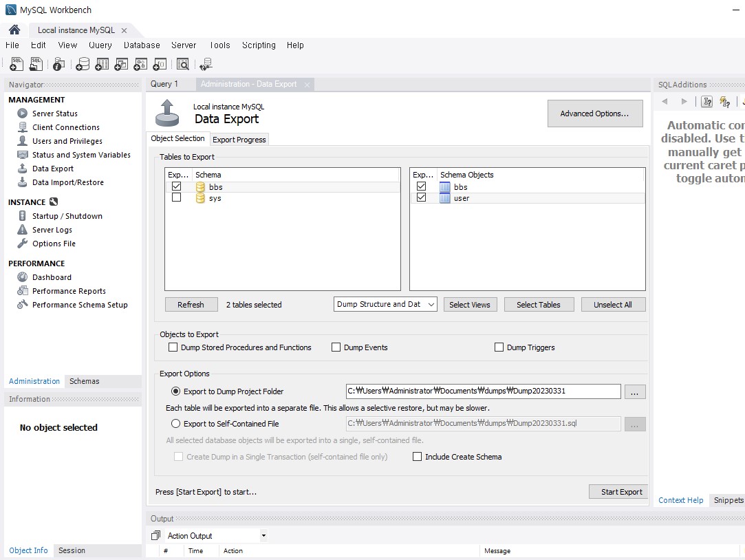Viewport: 745px width, 560px height.
Task: Go back in SQL Additions help
Action: click(665, 101)
